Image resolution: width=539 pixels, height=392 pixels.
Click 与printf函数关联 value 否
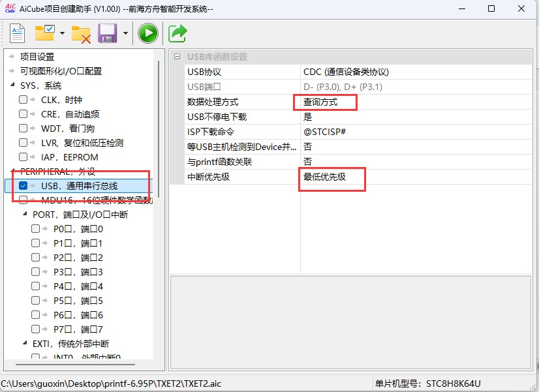point(416,162)
